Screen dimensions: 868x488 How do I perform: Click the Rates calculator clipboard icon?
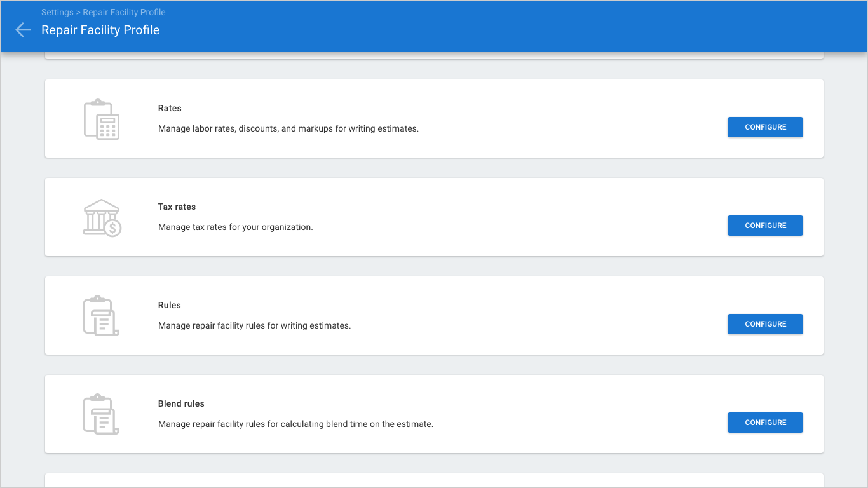[102, 119]
